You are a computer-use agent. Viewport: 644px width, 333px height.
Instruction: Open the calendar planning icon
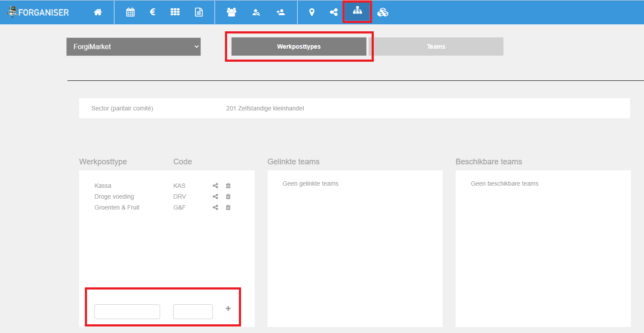(130, 12)
